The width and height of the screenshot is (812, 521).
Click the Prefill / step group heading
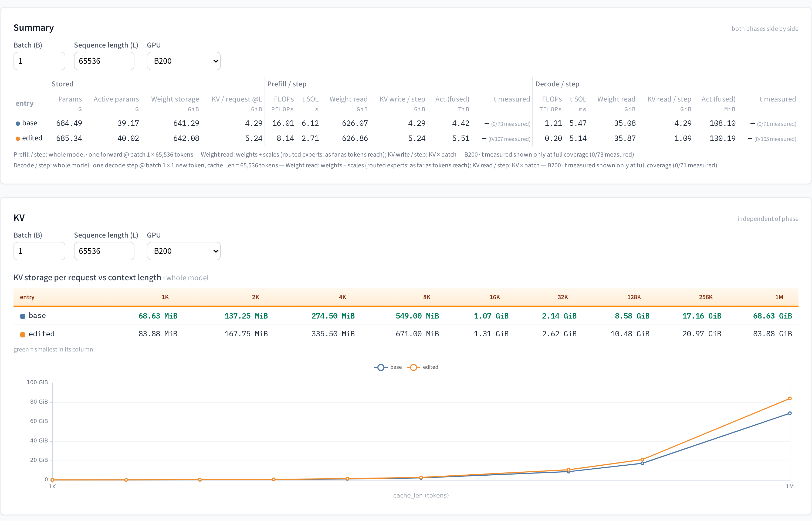click(287, 84)
